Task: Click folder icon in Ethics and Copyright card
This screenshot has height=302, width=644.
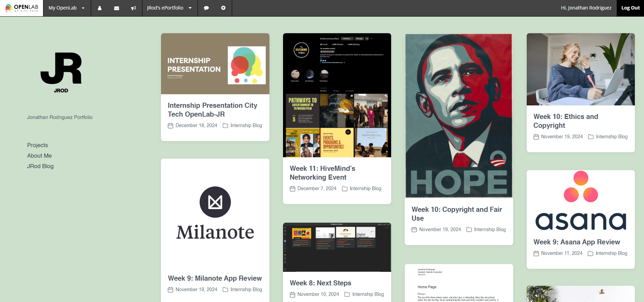Action: [591, 137]
